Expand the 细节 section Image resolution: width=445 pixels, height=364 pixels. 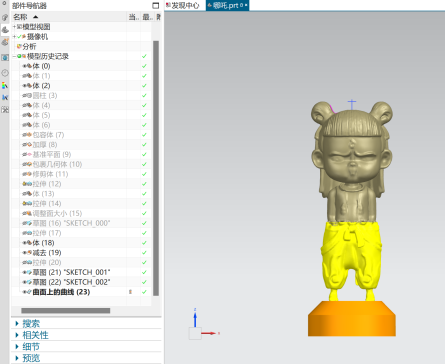click(x=17, y=347)
